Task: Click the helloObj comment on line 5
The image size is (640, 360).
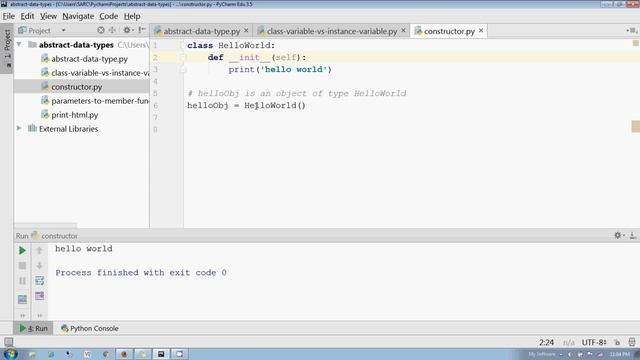Action: tap(297, 93)
